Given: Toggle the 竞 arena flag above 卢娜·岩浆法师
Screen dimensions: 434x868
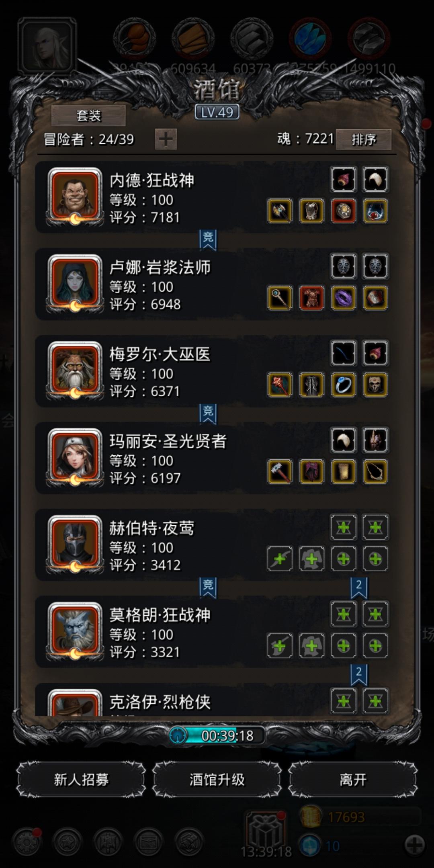Looking at the screenshot, I should (208, 240).
